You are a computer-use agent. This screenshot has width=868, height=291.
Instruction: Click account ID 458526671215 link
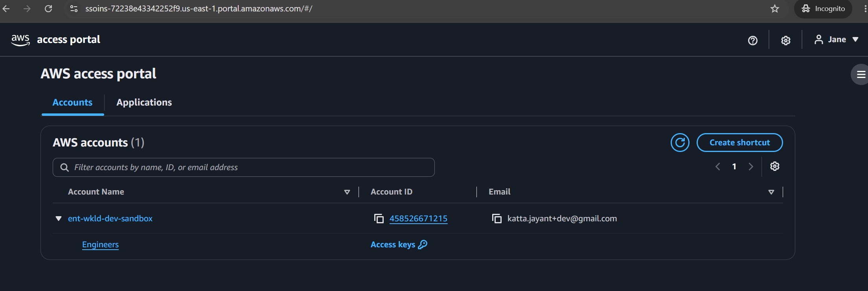point(418,219)
